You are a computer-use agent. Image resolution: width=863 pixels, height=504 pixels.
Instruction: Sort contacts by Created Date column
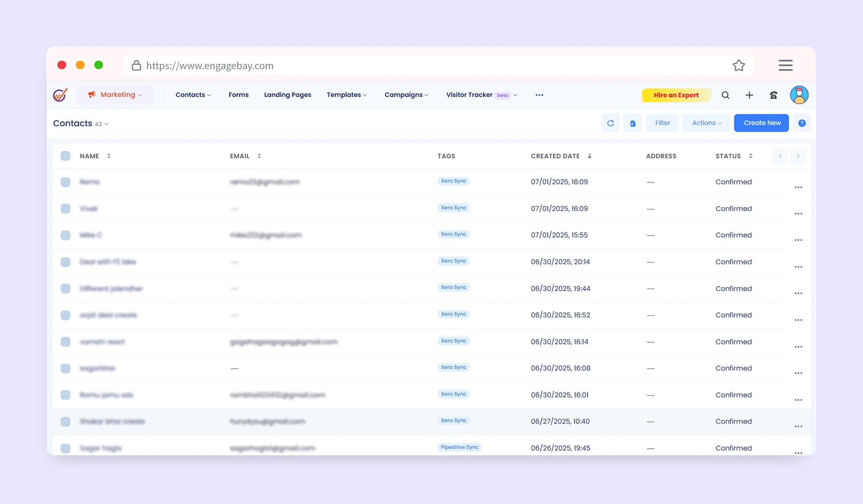pyautogui.click(x=589, y=156)
